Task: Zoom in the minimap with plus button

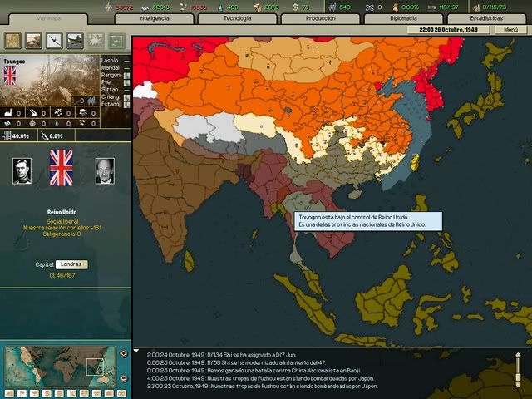Action: tap(124, 352)
